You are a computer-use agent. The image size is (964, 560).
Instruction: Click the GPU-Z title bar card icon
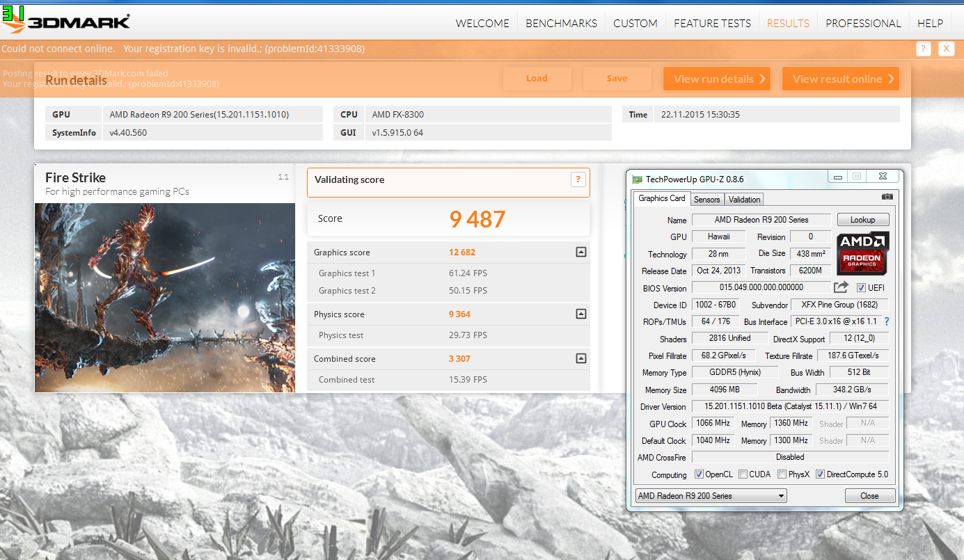(x=637, y=179)
